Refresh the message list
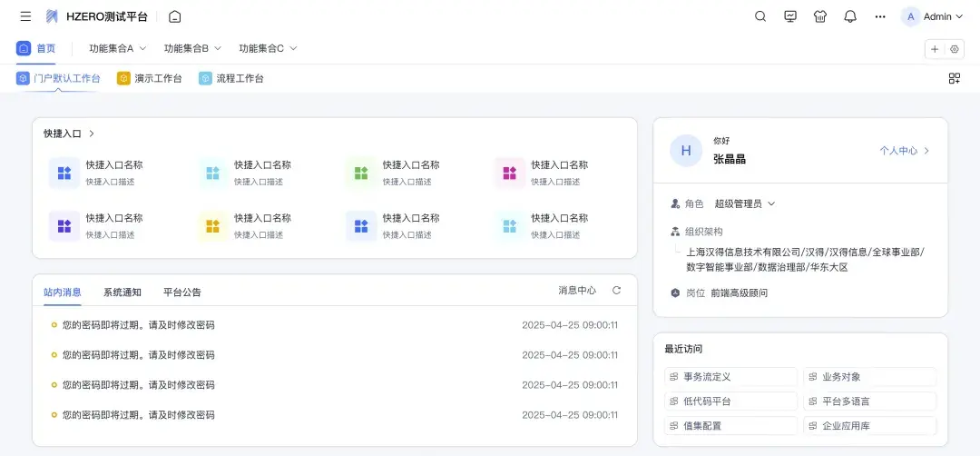Screen dimensions: 980x456 pyautogui.click(x=617, y=291)
